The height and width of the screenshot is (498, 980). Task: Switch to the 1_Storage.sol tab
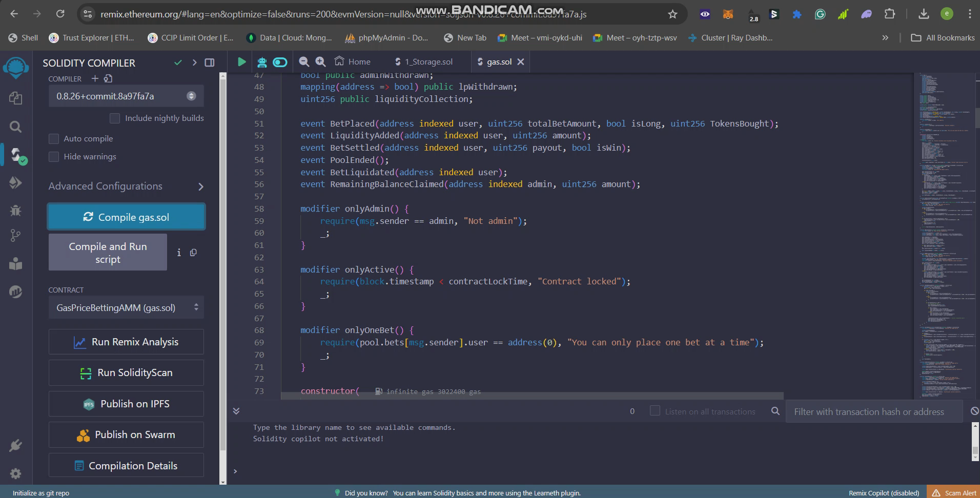424,62
